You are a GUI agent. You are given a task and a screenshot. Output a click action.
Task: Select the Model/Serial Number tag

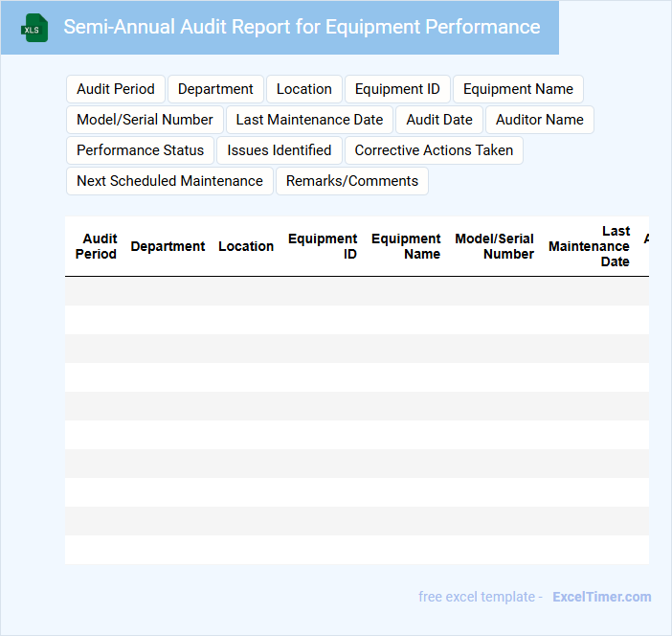[145, 120]
